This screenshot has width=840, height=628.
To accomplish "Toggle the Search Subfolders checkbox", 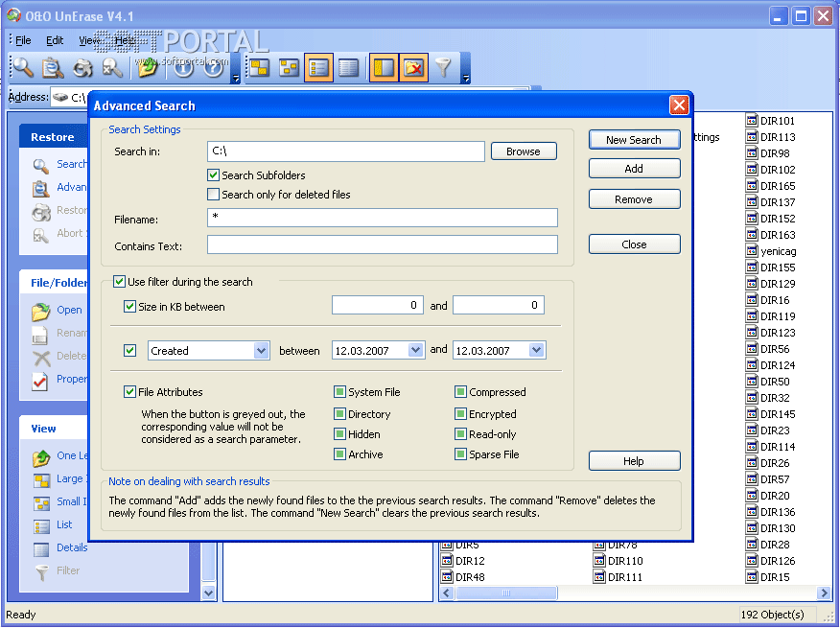I will coord(213,175).
